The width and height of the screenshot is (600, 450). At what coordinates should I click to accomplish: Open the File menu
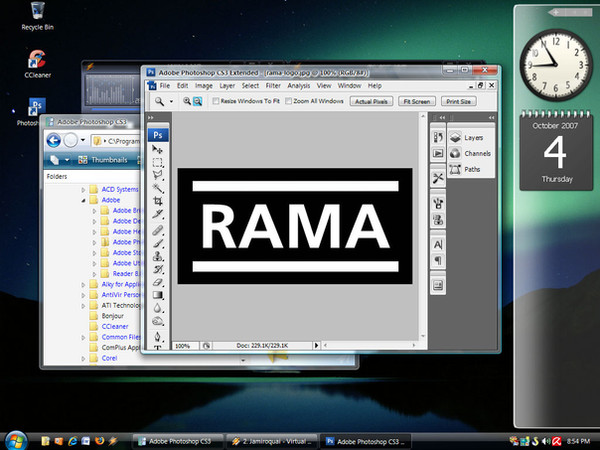[x=165, y=86]
